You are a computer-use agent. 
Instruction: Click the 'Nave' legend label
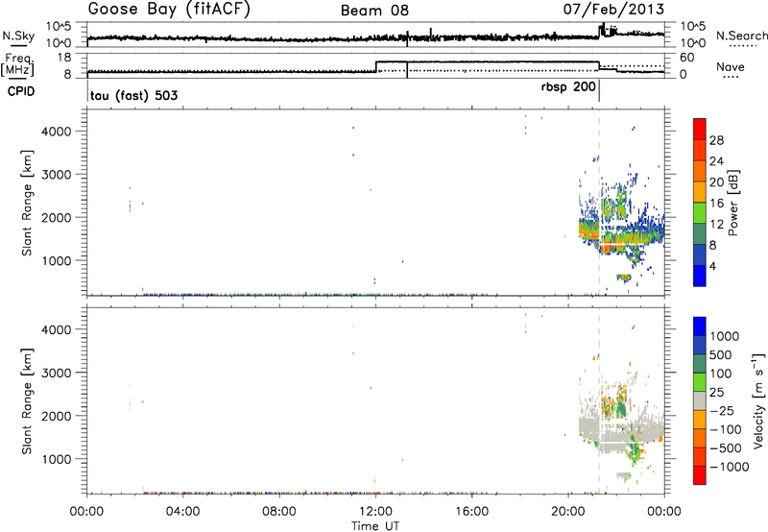pos(731,67)
